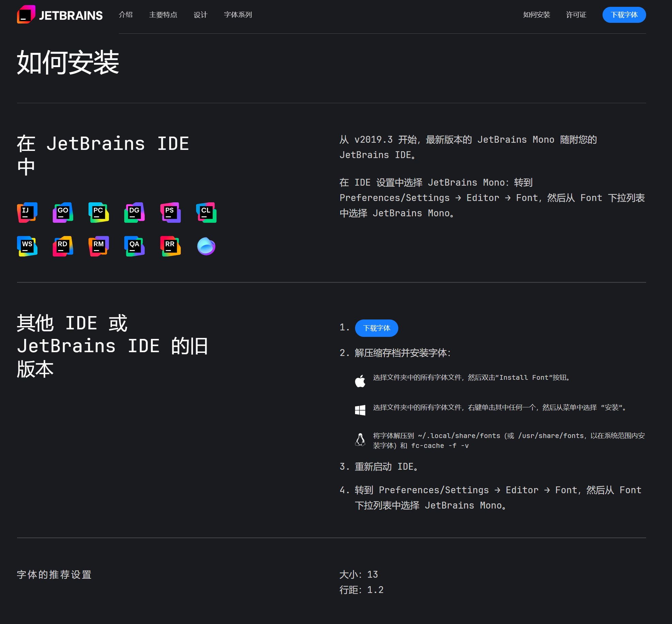
Task: Go to the 字体系列 nav item
Action: [238, 15]
